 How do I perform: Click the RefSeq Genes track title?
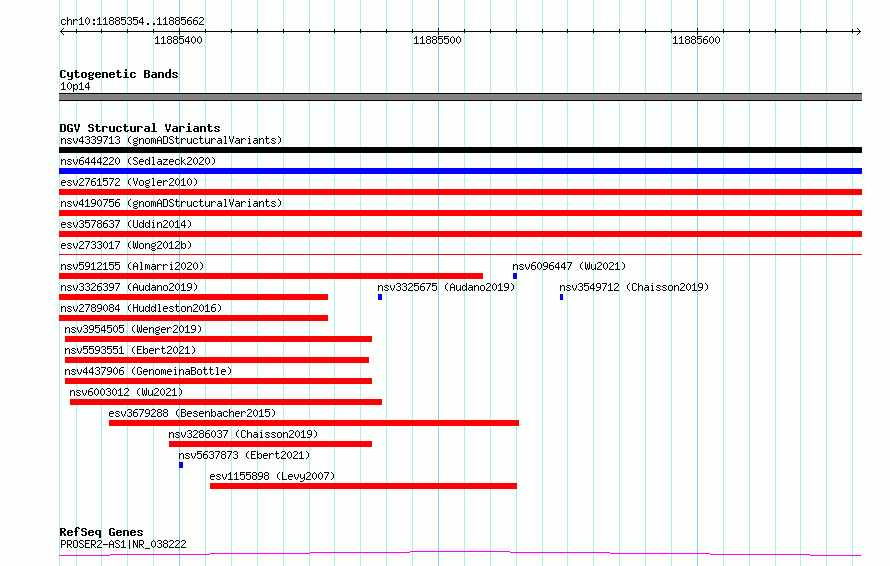tap(101, 533)
